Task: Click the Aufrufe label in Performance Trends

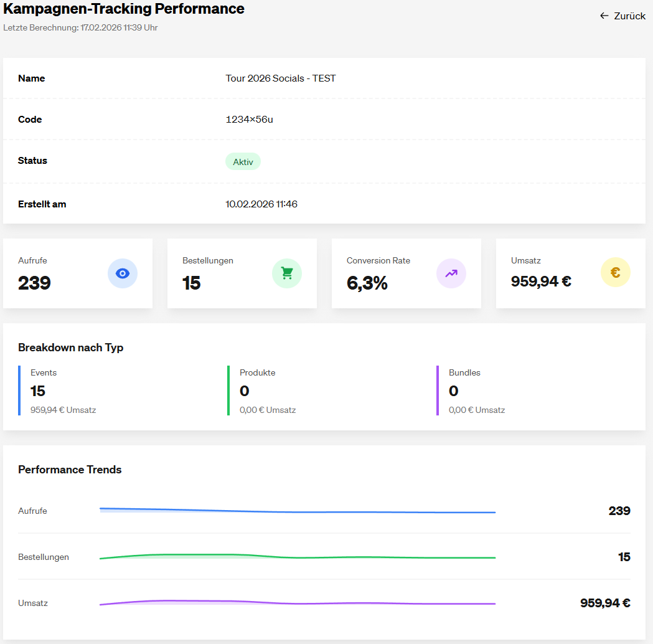Action: pyautogui.click(x=32, y=511)
